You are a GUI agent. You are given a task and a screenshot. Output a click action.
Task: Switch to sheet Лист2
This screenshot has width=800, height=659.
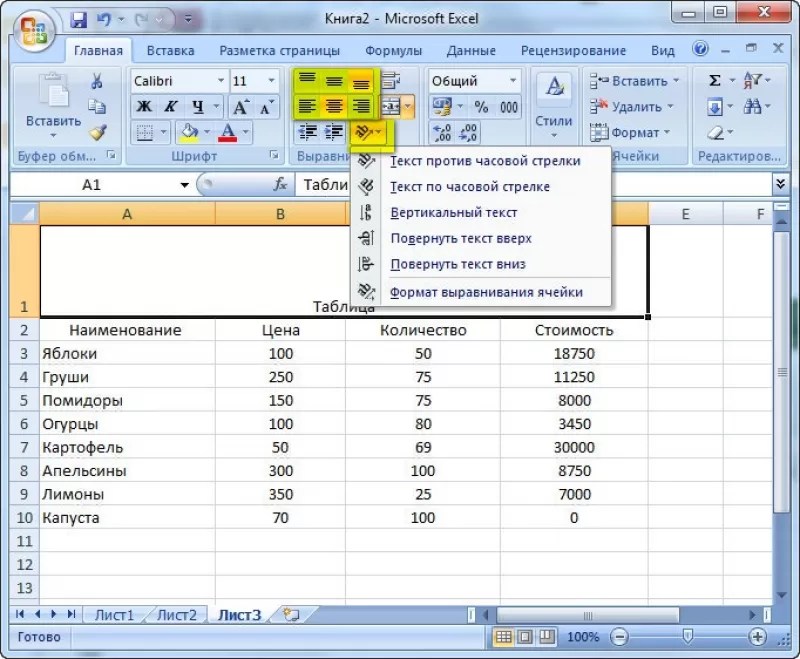177,615
